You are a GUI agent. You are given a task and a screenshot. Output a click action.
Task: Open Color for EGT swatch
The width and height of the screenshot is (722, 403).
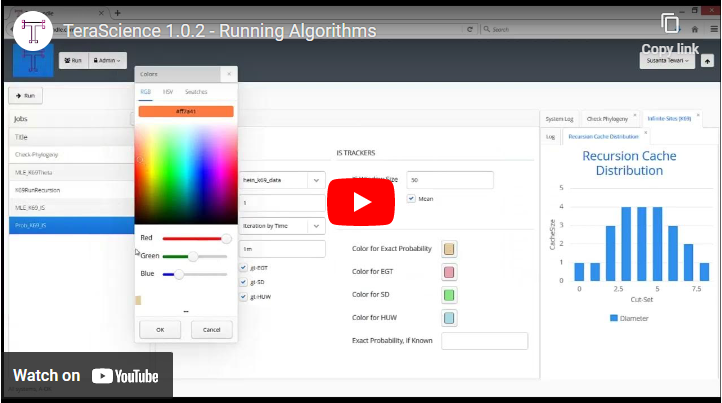coord(449,272)
